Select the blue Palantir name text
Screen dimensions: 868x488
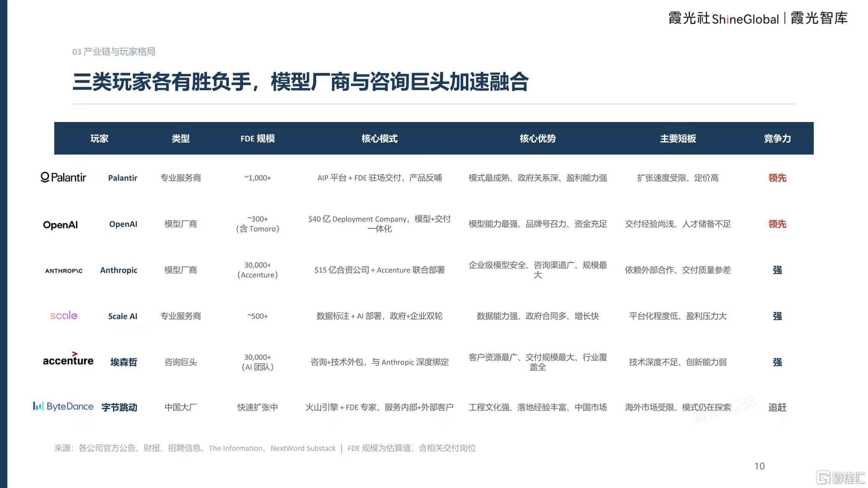[x=122, y=178]
